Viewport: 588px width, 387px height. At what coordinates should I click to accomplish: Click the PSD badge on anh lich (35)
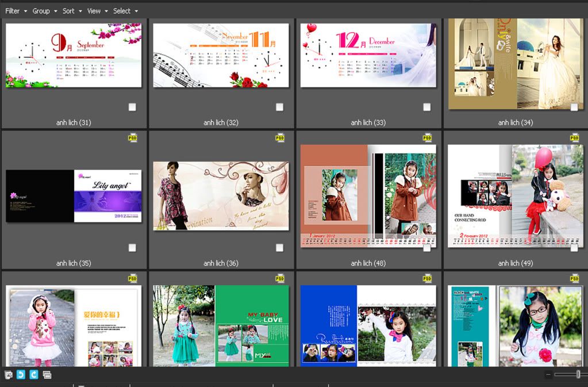[132, 137]
